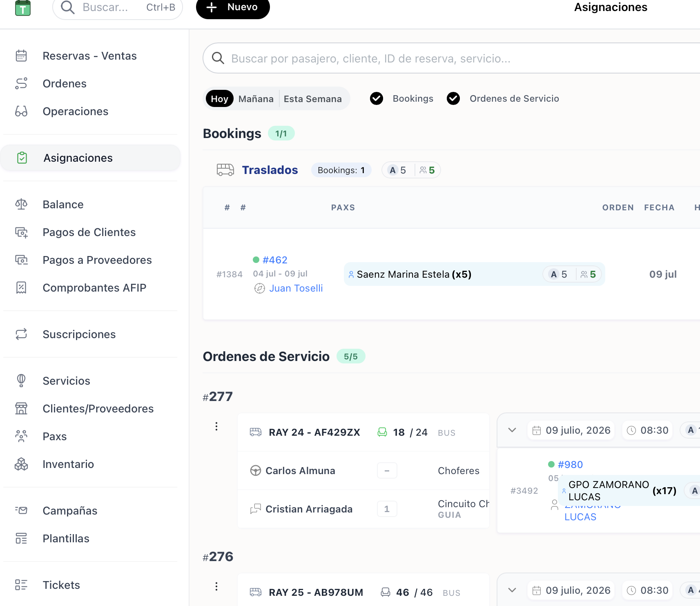This screenshot has height=606, width=700.
Task: Click the #3492 row ID
Action: point(524,490)
